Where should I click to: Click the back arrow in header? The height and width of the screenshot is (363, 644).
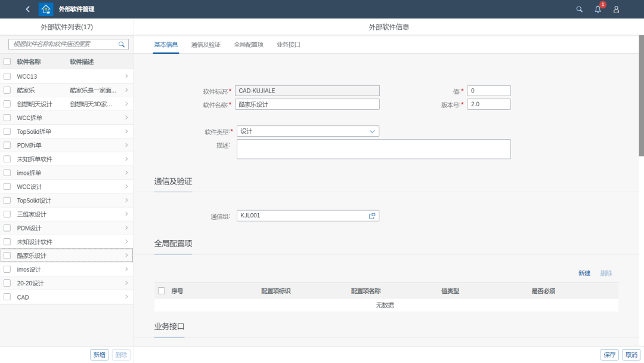[27, 9]
